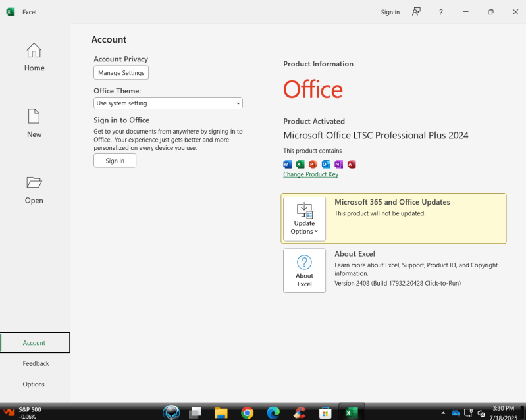Click the PowerPoint product icon
The height and width of the screenshot is (420, 526).
pyautogui.click(x=313, y=164)
